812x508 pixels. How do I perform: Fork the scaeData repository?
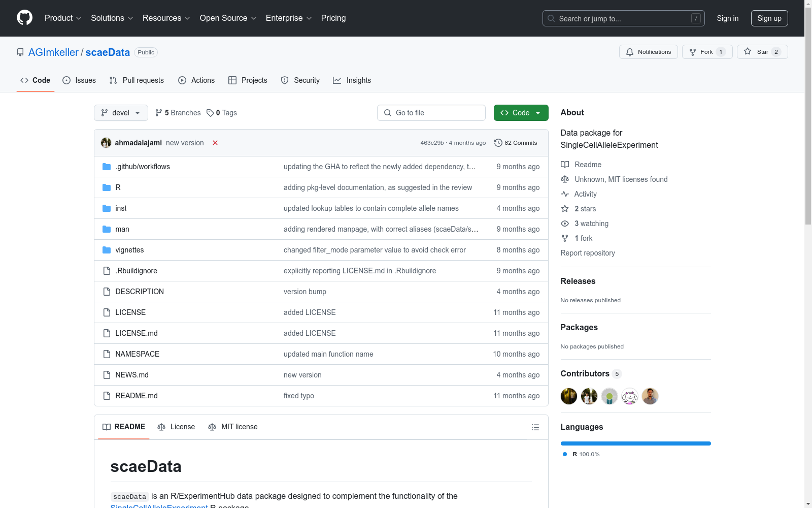[707, 52]
